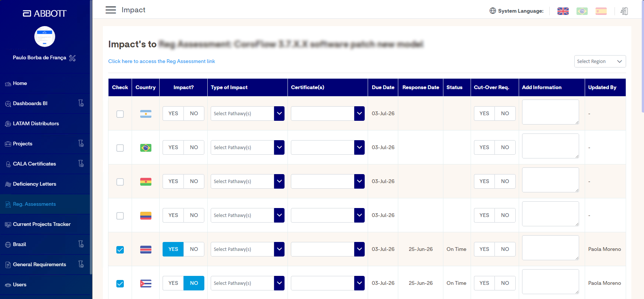Click the tools icon next to user name
The height and width of the screenshot is (299, 644).
pos(72,58)
